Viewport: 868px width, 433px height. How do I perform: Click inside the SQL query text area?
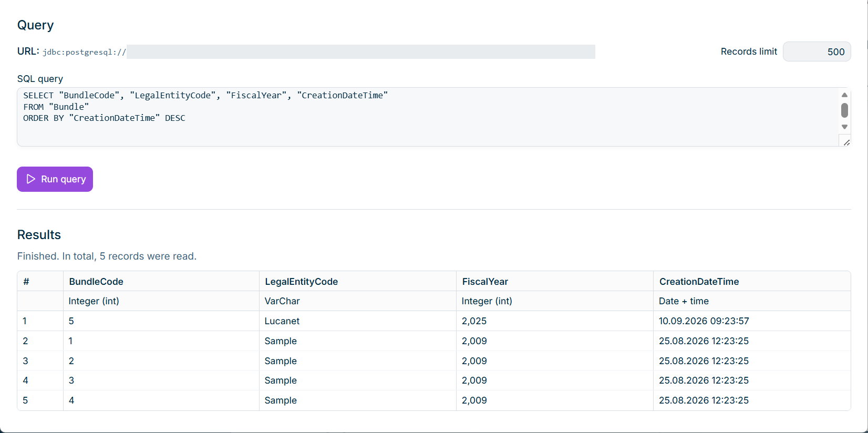tap(428, 117)
